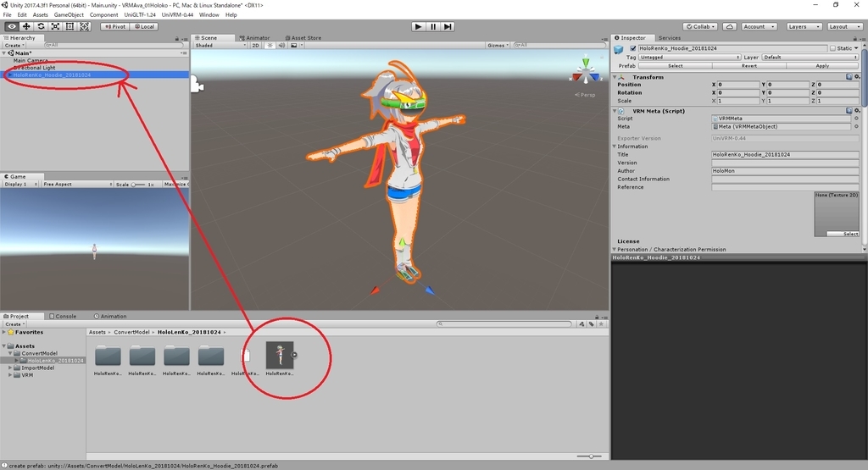Image resolution: width=868 pixels, height=470 pixels.
Task: Select the Hand (view) tool
Action: point(12,26)
